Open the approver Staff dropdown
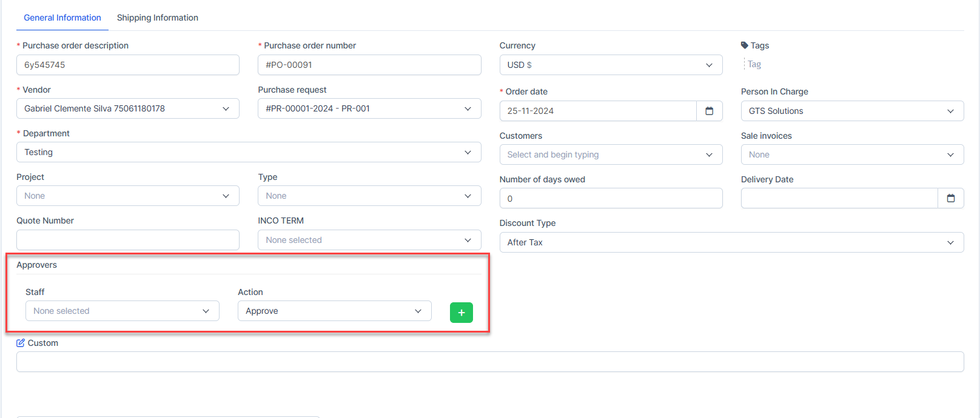 [x=122, y=311]
